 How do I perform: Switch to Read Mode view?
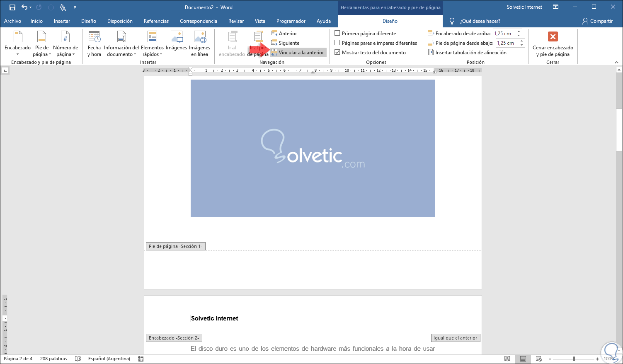507,359
